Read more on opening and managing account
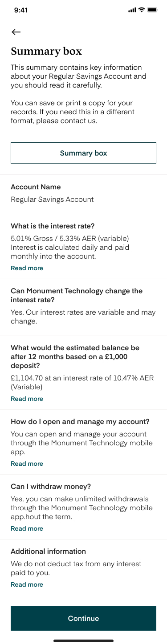167x644 pixels. (27, 464)
